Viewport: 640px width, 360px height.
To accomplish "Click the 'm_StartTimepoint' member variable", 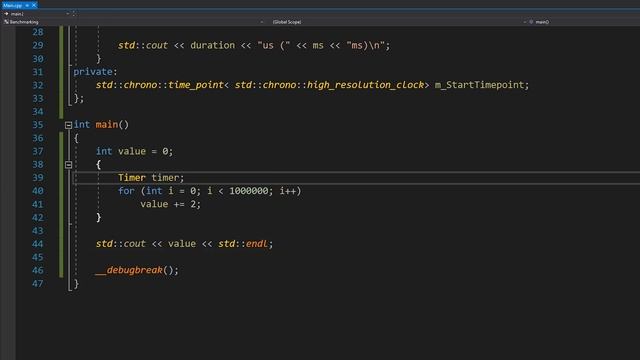I will coord(479,85).
